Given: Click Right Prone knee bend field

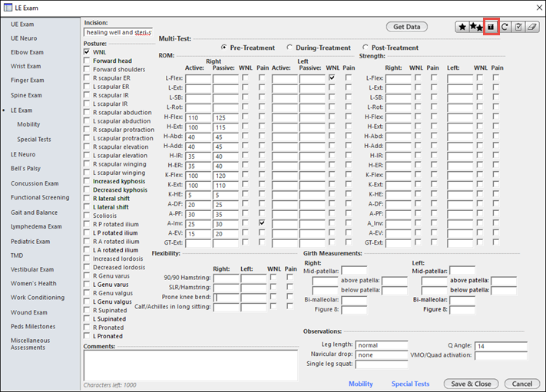Looking at the screenshot, I should click(227, 298).
